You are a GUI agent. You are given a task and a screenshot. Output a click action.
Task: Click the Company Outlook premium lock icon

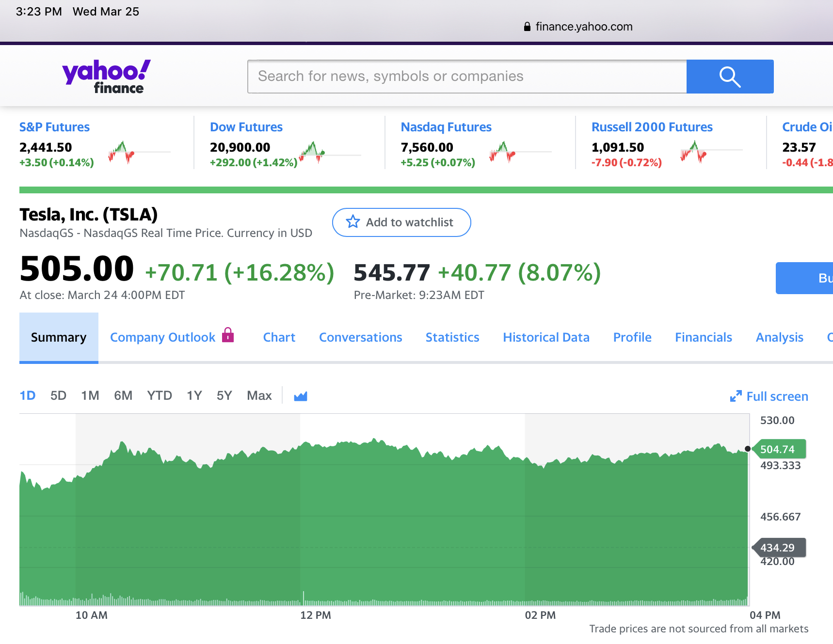point(228,335)
